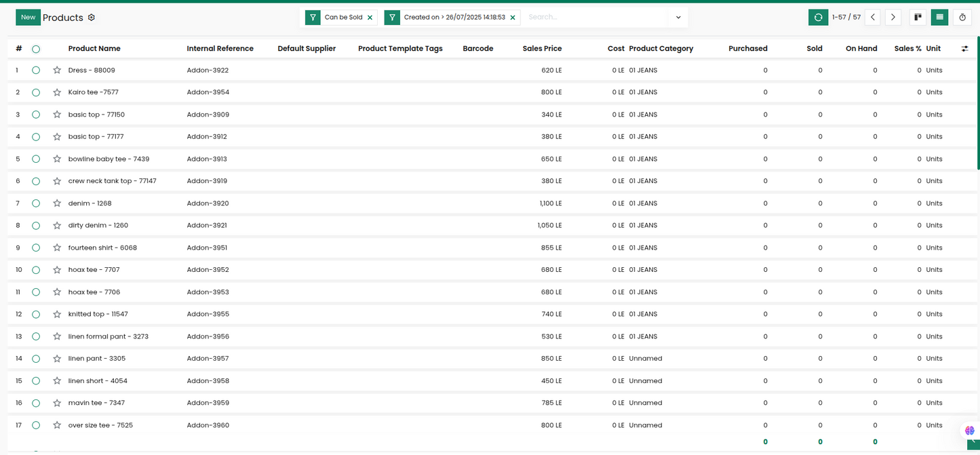Image resolution: width=980 pixels, height=455 pixels.
Task: Click the New product button
Action: [x=28, y=18]
